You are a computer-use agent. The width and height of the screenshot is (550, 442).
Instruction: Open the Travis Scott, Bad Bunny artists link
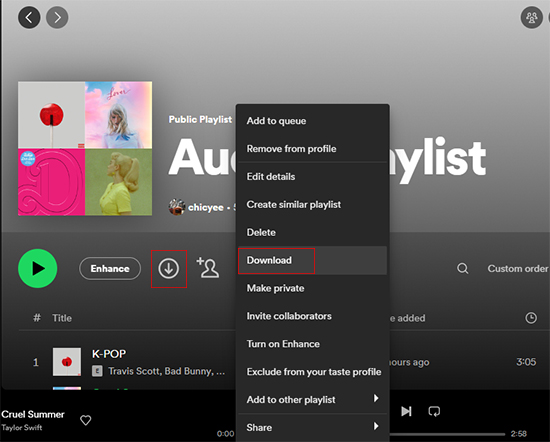167,371
